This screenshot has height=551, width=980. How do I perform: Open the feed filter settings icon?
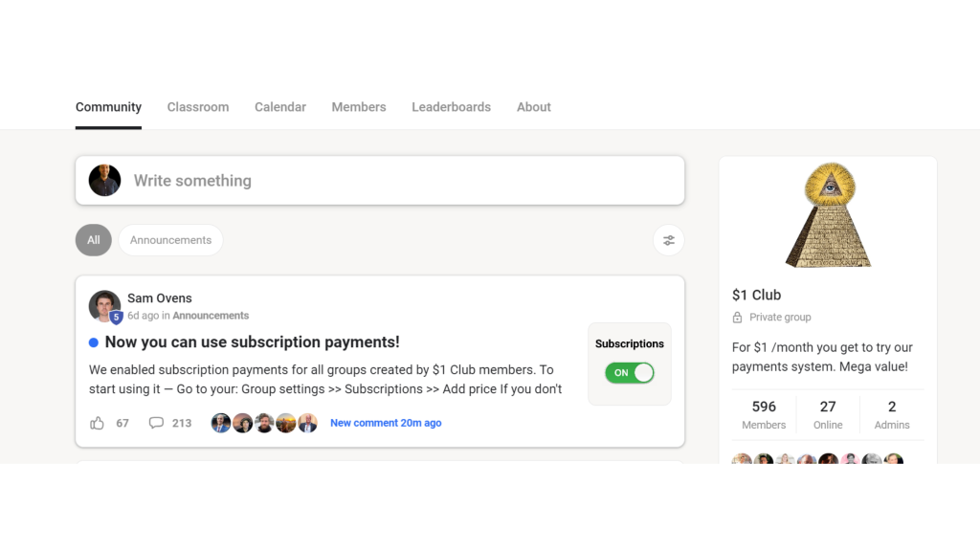tap(669, 240)
